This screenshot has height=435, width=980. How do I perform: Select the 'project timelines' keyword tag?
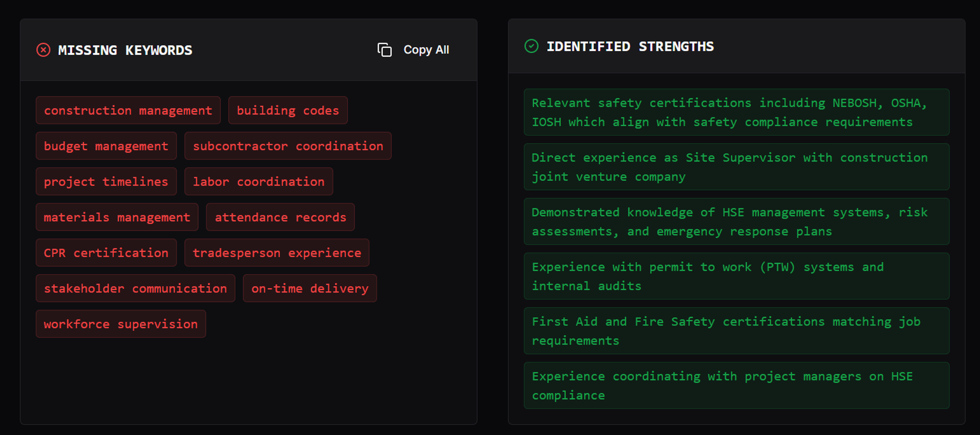coord(106,182)
